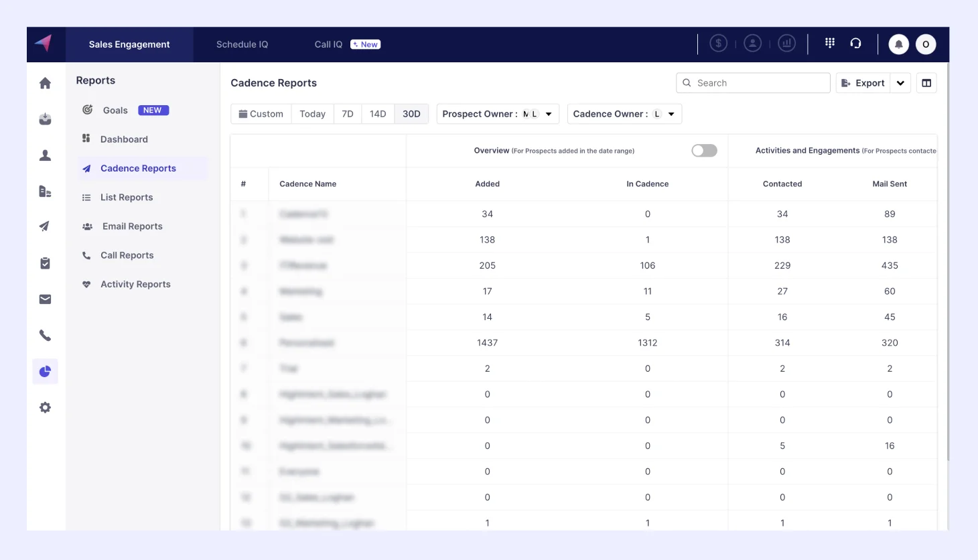
Task: Open the prospects person icon in sidebar
Action: pyautogui.click(x=45, y=155)
